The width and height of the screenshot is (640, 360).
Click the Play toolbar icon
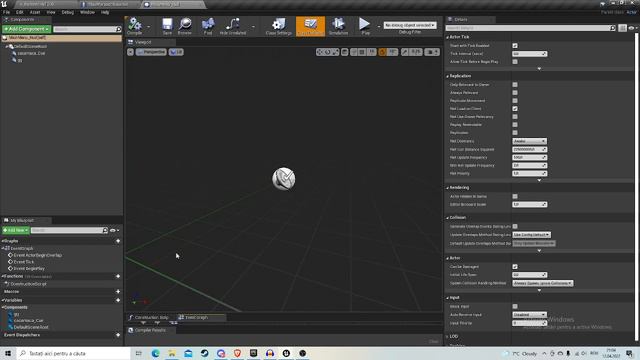tap(365, 25)
